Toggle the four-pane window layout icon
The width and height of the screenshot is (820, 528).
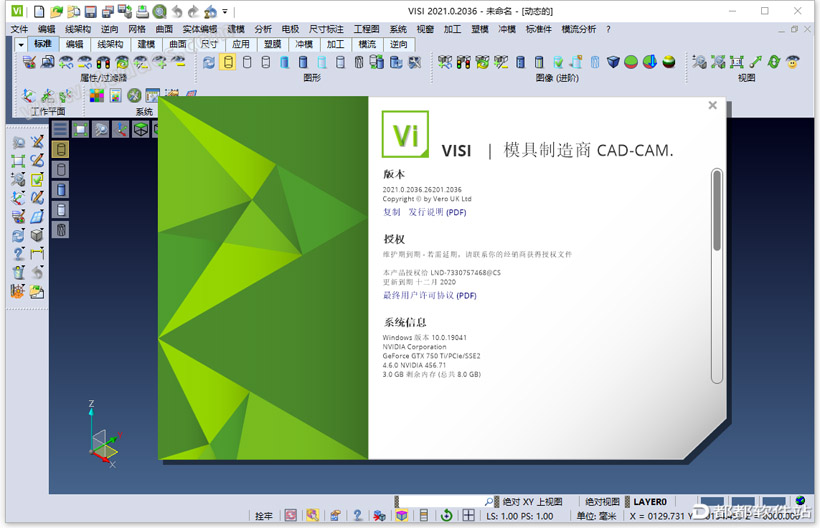coord(469,516)
